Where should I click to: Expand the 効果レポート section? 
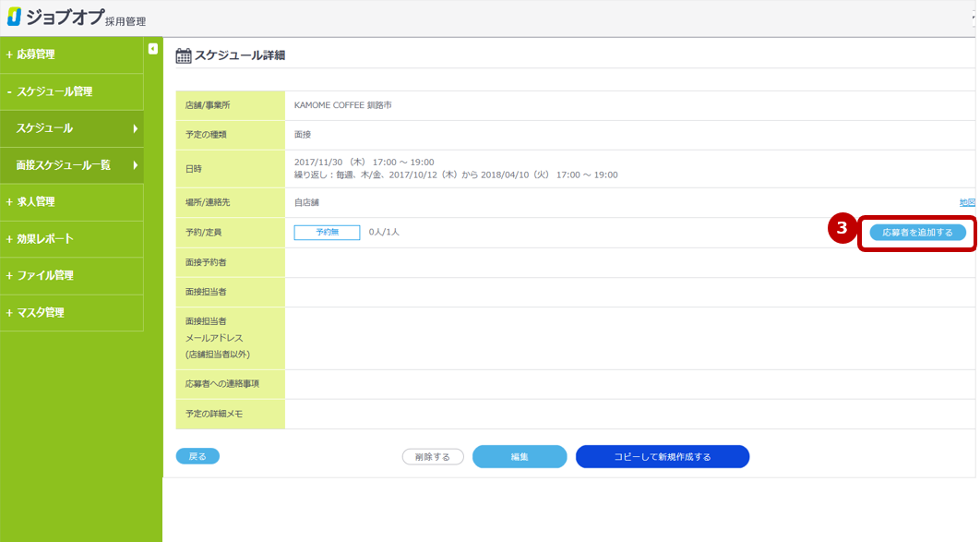[x=40, y=239]
